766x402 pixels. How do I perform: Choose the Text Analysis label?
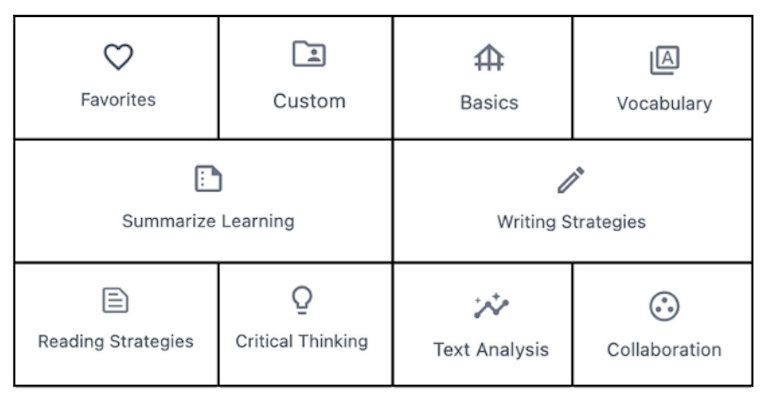click(x=491, y=350)
